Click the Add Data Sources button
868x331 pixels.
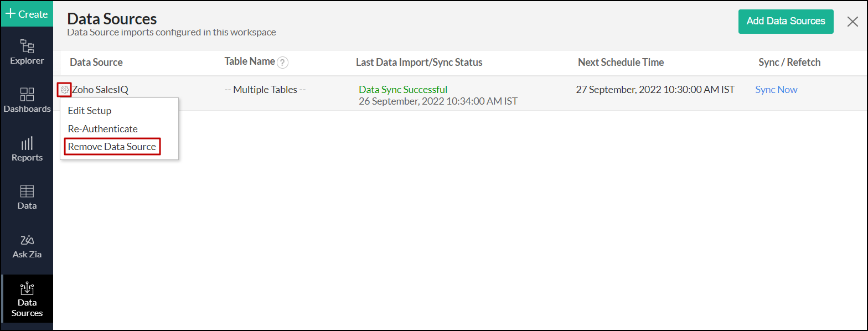pyautogui.click(x=786, y=22)
